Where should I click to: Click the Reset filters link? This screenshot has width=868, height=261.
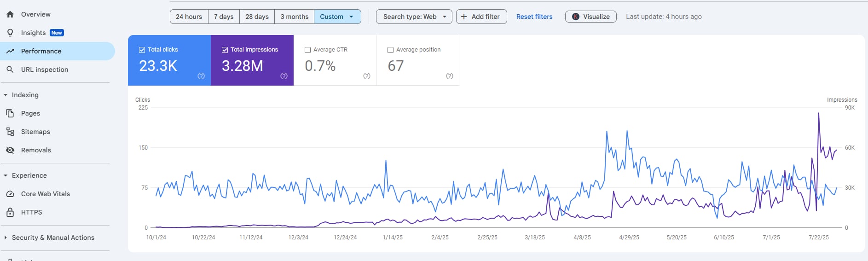point(534,17)
